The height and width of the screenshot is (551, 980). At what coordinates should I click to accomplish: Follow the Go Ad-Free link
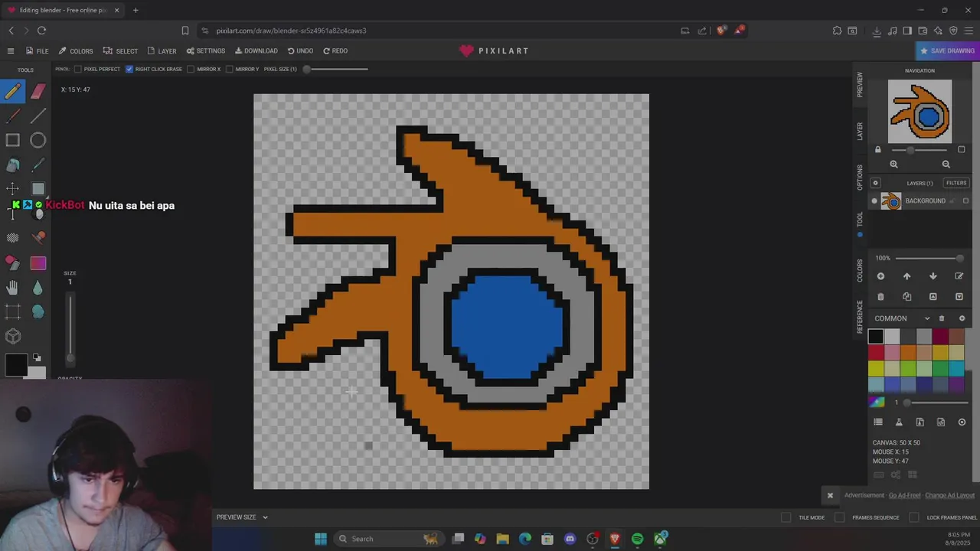coord(904,495)
